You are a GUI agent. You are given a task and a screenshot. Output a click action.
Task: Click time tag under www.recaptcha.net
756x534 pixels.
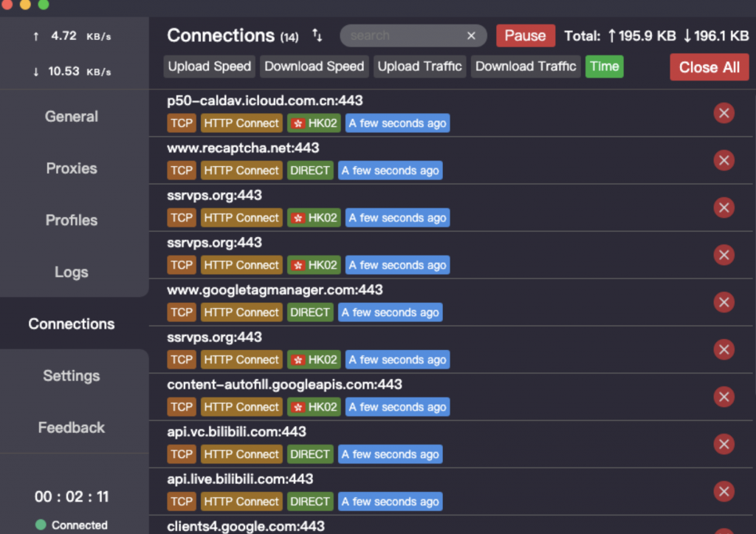point(390,171)
